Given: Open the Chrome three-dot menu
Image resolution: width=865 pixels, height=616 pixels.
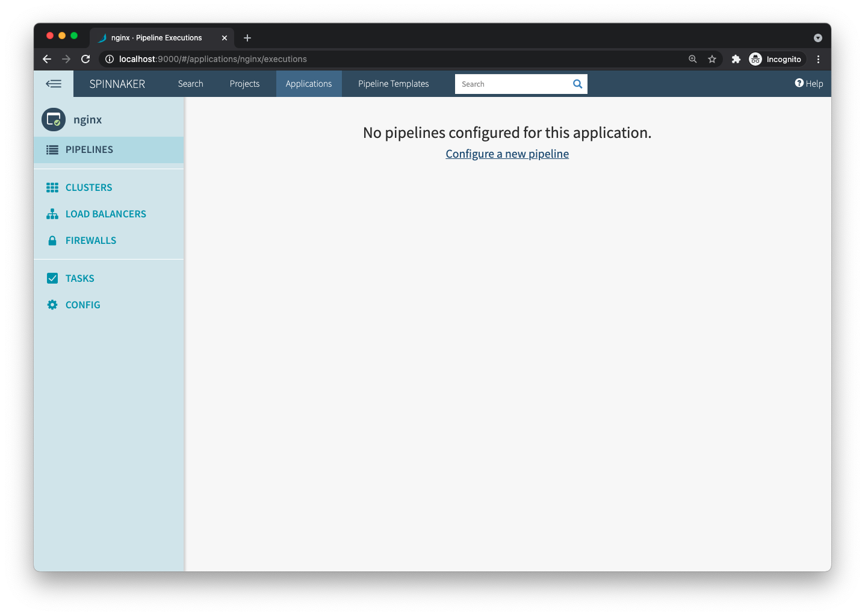Looking at the screenshot, I should tap(818, 59).
